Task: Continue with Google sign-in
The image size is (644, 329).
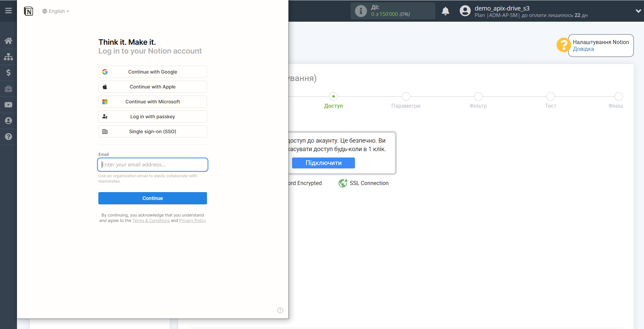Action: (x=153, y=72)
